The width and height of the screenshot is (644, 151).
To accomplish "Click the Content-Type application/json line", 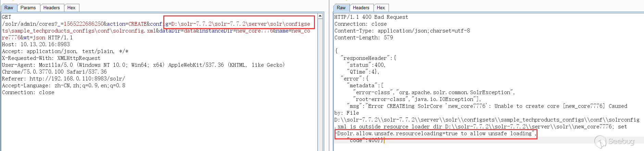I will pyautogui.click(x=402, y=31).
